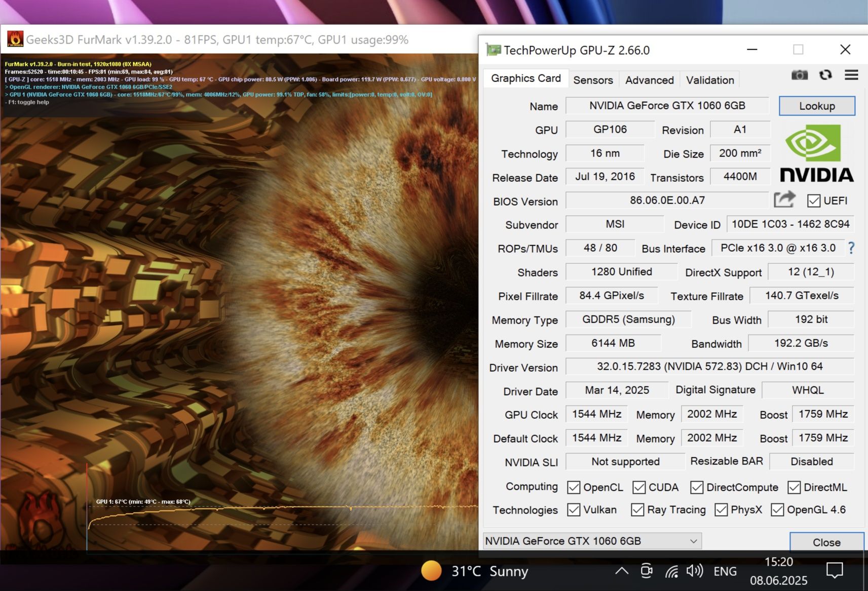Click the GDDR5 (Samsung) memory type value
Image resolution: width=868 pixels, height=591 pixels.
(x=628, y=319)
